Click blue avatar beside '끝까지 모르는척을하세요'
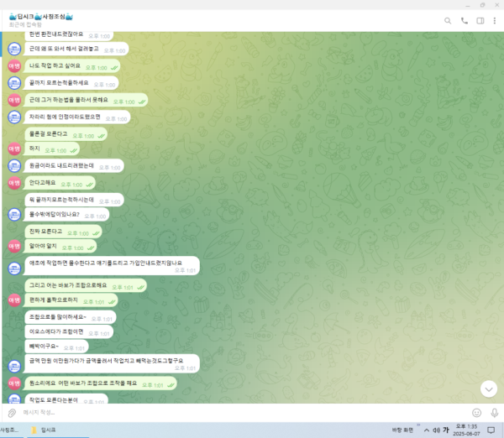Viewport: 504px width, 438px height. click(14, 83)
